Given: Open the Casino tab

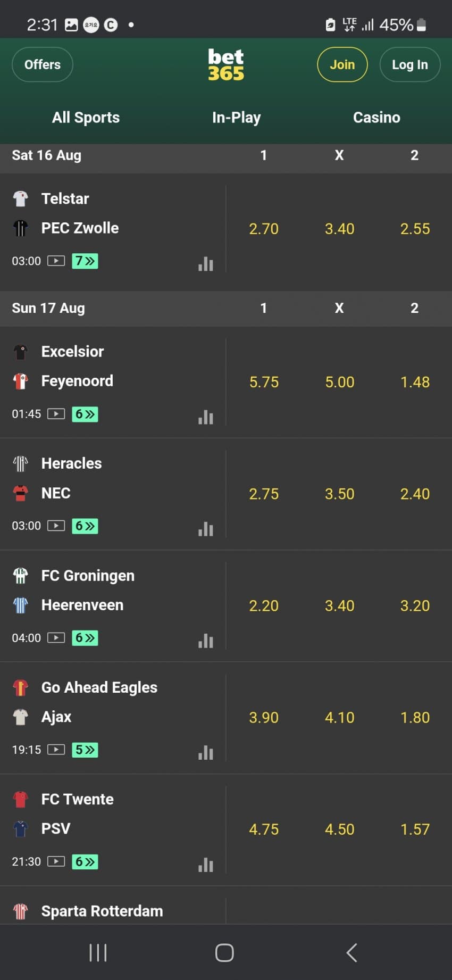Looking at the screenshot, I should [x=376, y=118].
